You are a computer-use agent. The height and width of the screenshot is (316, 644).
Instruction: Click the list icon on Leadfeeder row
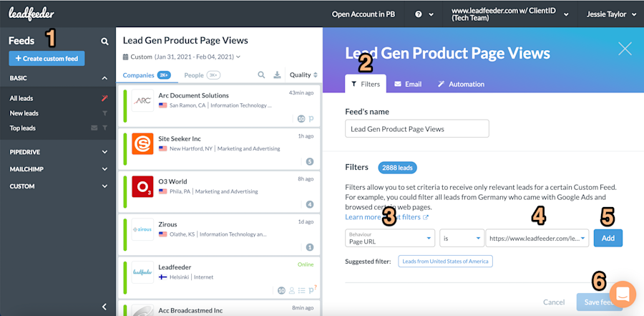coord(302,290)
